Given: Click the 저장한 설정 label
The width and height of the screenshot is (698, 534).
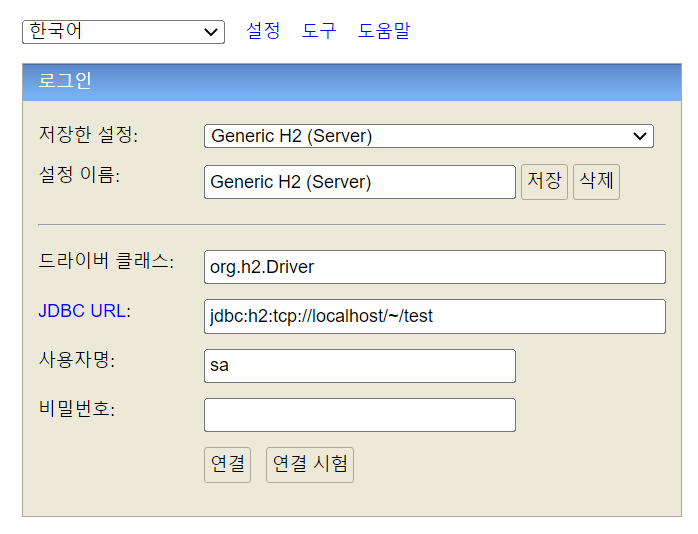Looking at the screenshot, I should [x=89, y=134].
